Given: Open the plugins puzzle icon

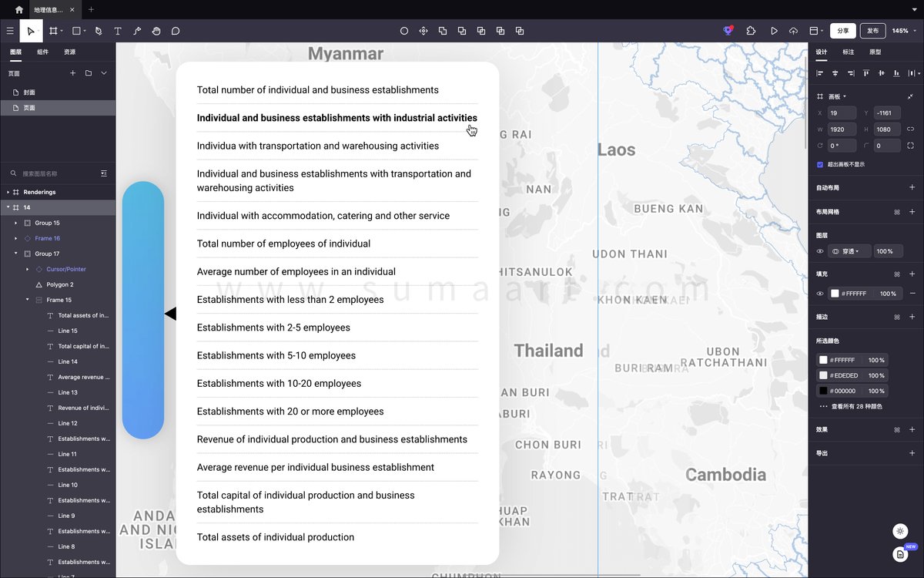Looking at the screenshot, I should tap(751, 31).
